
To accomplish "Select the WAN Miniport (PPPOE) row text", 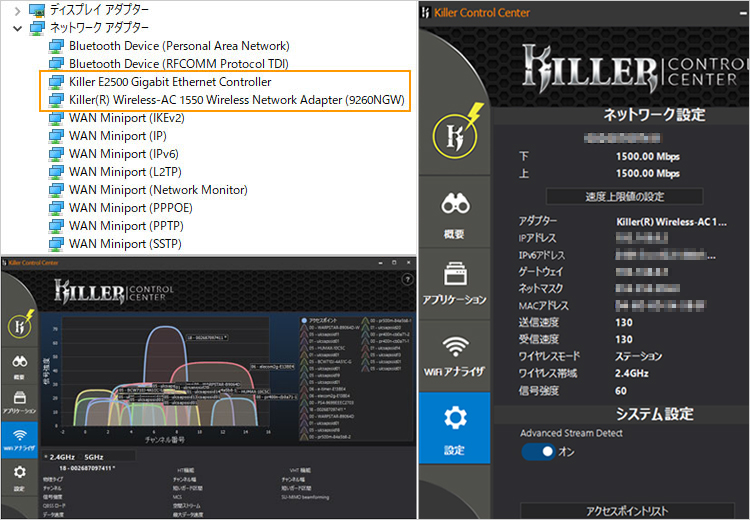I will pyautogui.click(x=131, y=208).
